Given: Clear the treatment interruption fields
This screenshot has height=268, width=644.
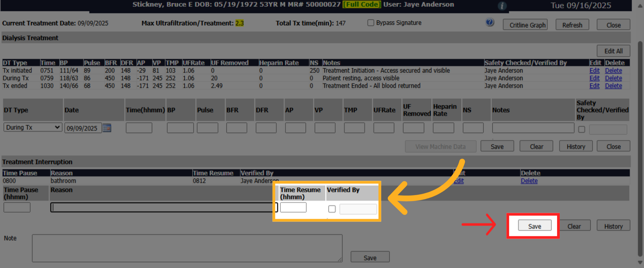Looking at the screenshot, I should pyautogui.click(x=574, y=226).
